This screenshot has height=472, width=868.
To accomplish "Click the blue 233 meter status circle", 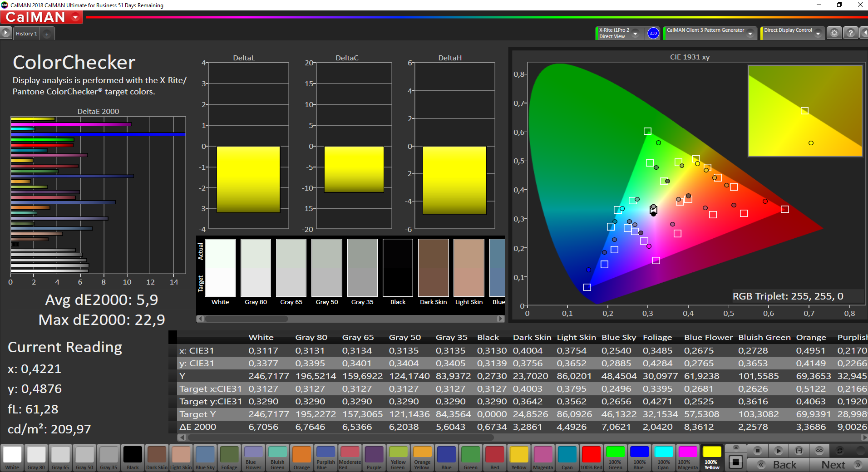I will [x=653, y=33].
